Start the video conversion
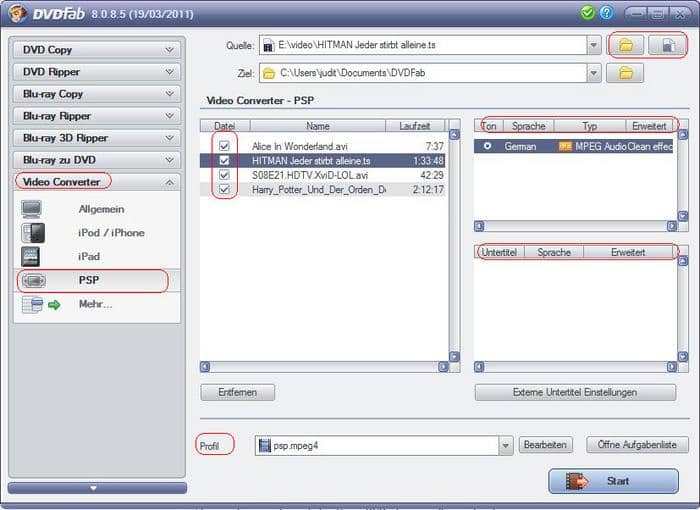This screenshot has height=510, width=700. pos(613,481)
